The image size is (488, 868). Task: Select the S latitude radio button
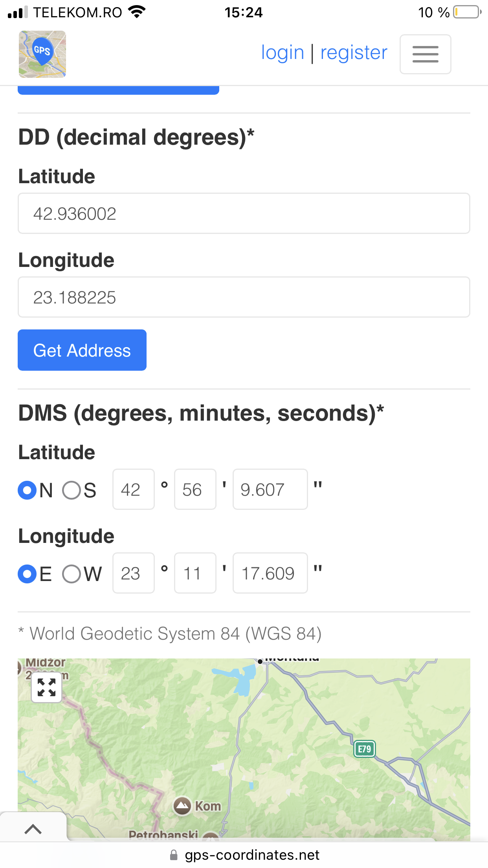(72, 490)
